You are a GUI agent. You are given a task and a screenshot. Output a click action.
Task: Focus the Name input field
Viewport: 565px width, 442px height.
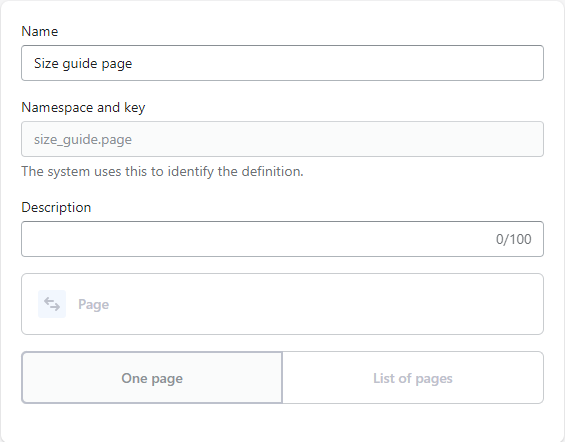click(x=282, y=63)
